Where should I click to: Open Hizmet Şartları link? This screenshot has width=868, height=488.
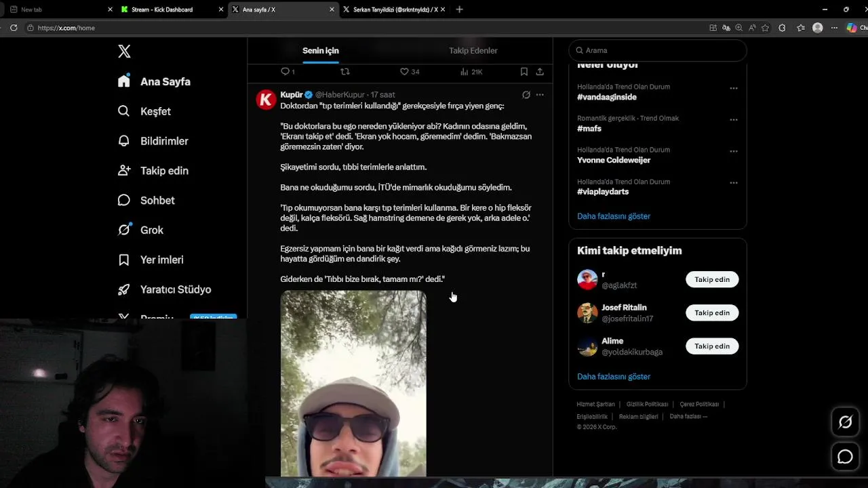click(x=595, y=405)
